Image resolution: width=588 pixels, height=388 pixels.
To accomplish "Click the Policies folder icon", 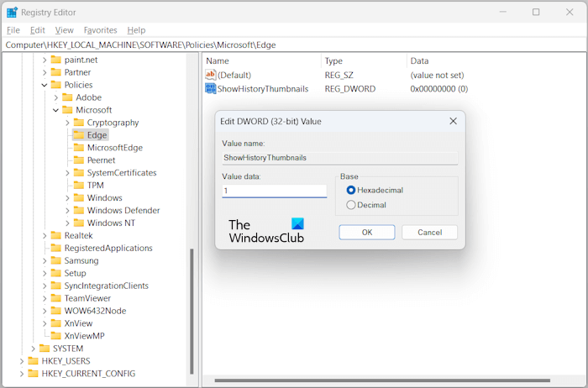I will (x=56, y=85).
